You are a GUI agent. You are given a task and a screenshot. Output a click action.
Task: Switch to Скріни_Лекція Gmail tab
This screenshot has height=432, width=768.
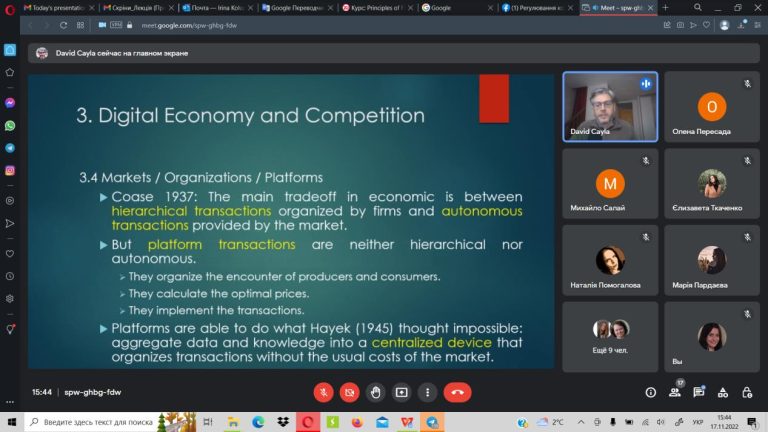coord(138,8)
